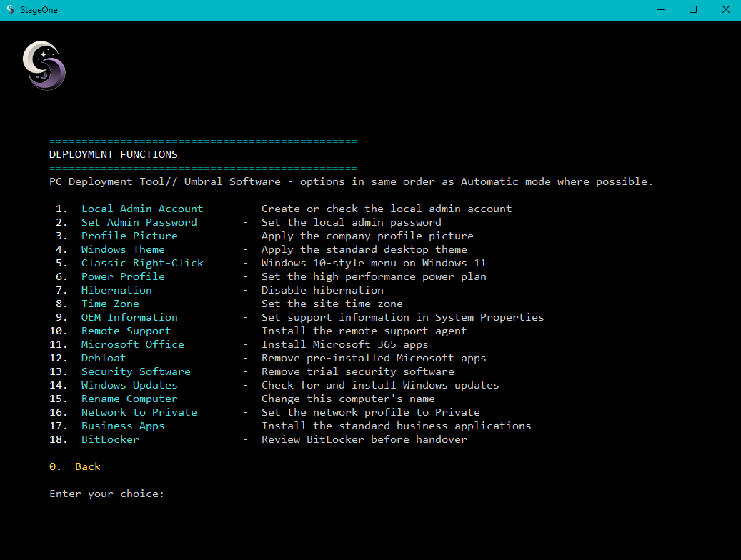741x560 pixels.
Task: Click 'Change this computer's name' text
Action: (x=348, y=399)
